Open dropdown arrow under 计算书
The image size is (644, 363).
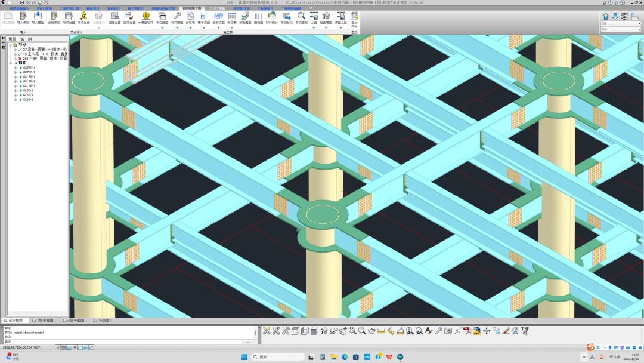(x=190, y=27)
